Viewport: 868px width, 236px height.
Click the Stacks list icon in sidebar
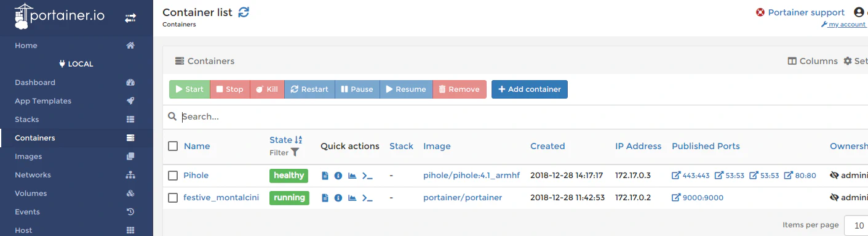pos(130,120)
